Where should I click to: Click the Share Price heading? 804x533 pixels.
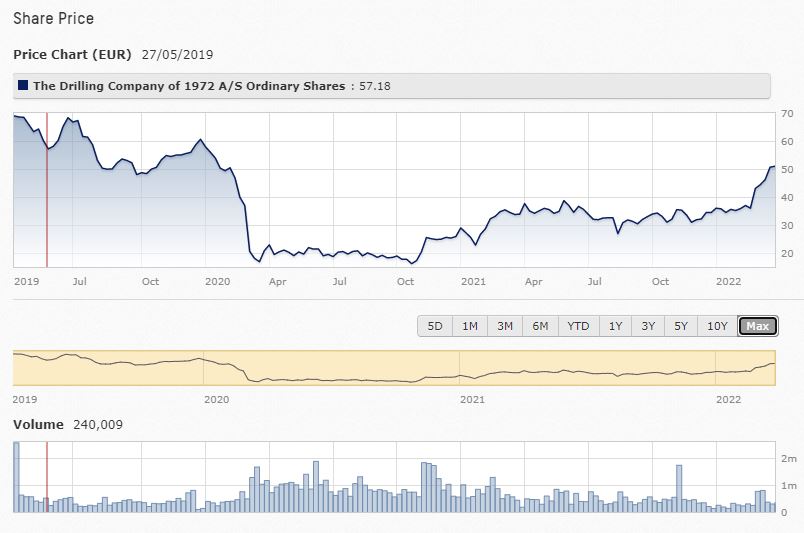[x=53, y=18]
